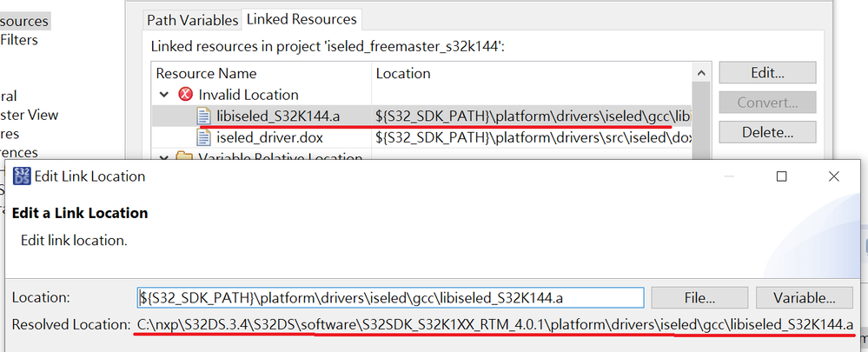The height and width of the screenshot is (352, 868).
Task: Click the Edit... button
Action: pyautogui.click(x=767, y=72)
